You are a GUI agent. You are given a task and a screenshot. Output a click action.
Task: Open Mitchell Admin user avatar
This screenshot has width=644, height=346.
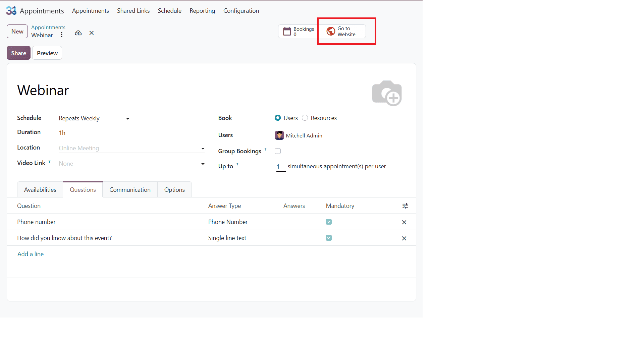tap(279, 135)
